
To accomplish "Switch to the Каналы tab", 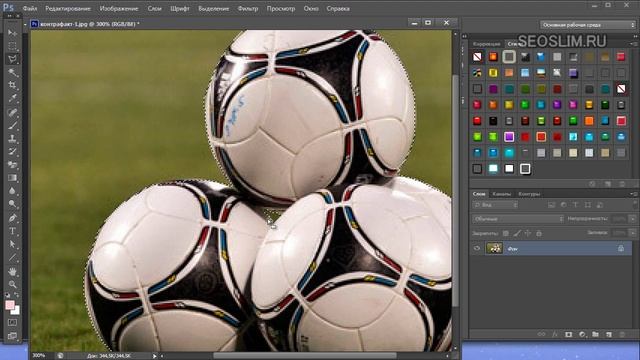I will [502, 194].
